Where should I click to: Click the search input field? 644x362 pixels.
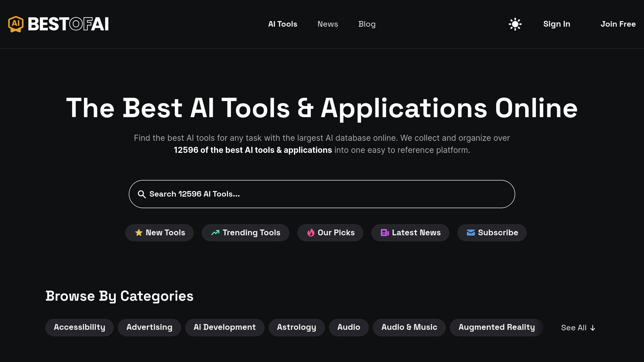point(322,194)
